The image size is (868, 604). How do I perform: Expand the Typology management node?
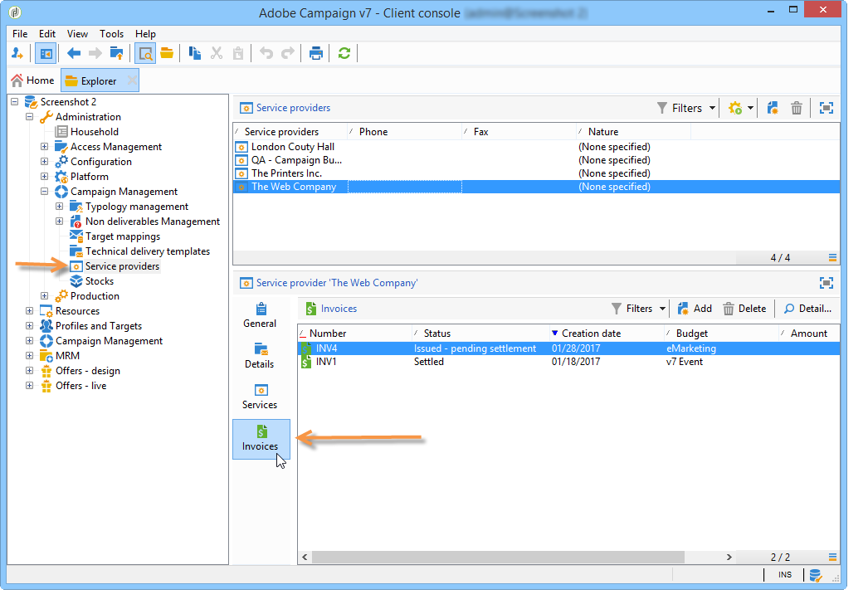(x=59, y=207)
